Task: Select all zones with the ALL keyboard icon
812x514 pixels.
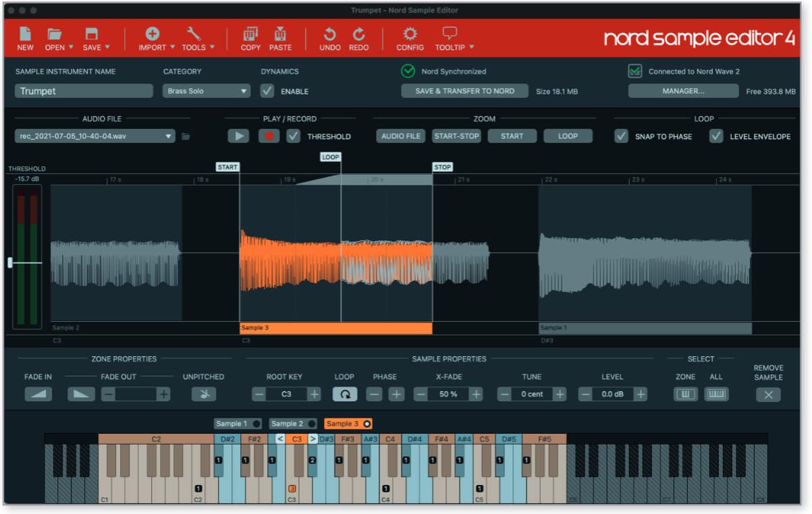Action: click(716, 395)
